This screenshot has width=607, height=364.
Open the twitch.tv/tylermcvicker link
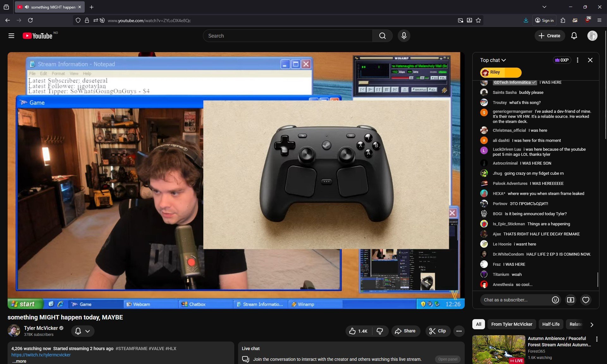41,355
